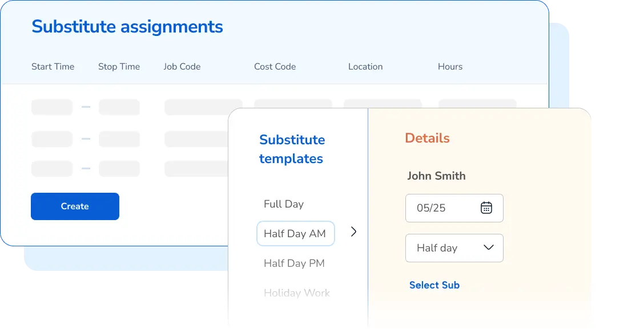The height and width of the screenshot is (333, 644).
Task: Select the Holiday Work template
Action: (x=297, y=293)
